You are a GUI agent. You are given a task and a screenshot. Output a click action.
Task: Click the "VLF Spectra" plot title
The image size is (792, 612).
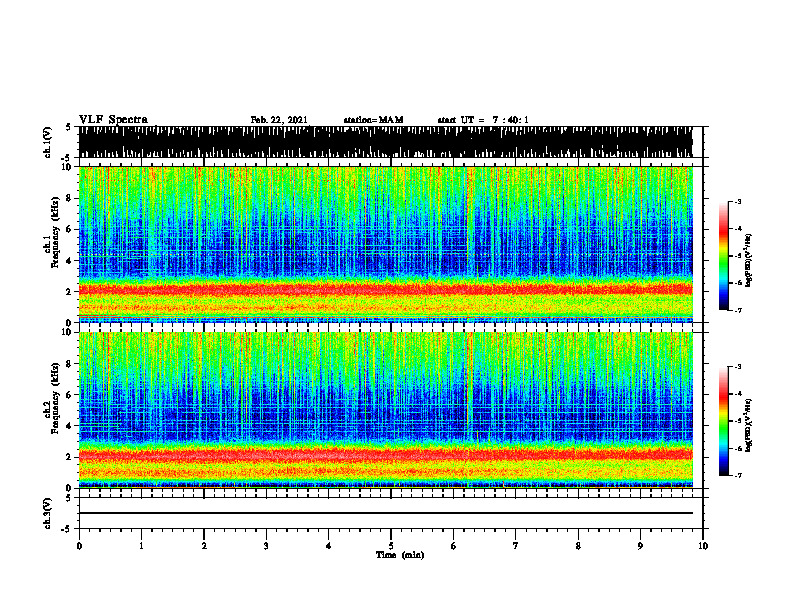(x=113, y=119)
